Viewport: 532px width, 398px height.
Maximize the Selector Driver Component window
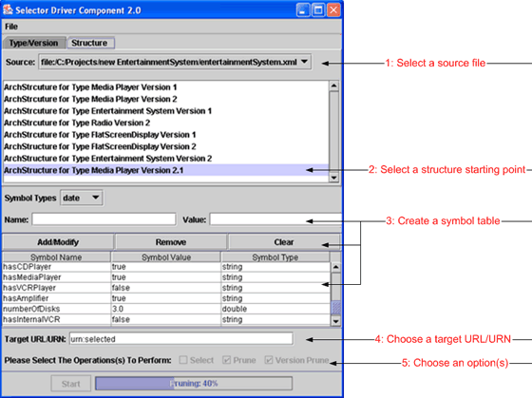point(318,10)
